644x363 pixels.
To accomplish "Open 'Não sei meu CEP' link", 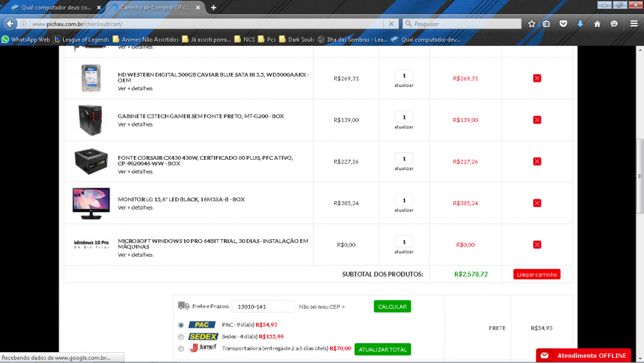I will [x=321, y=307].
